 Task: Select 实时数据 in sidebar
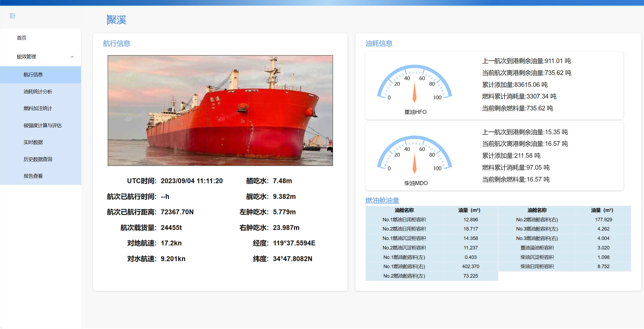coord(33,142)
